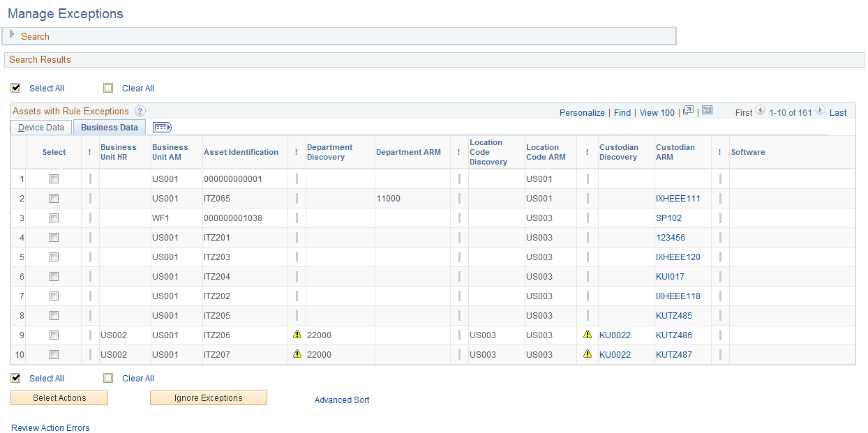Open Advanced Sort
The width and height of the screenshot is (868, 433).
pyautogui.click(x=341, y=400)
